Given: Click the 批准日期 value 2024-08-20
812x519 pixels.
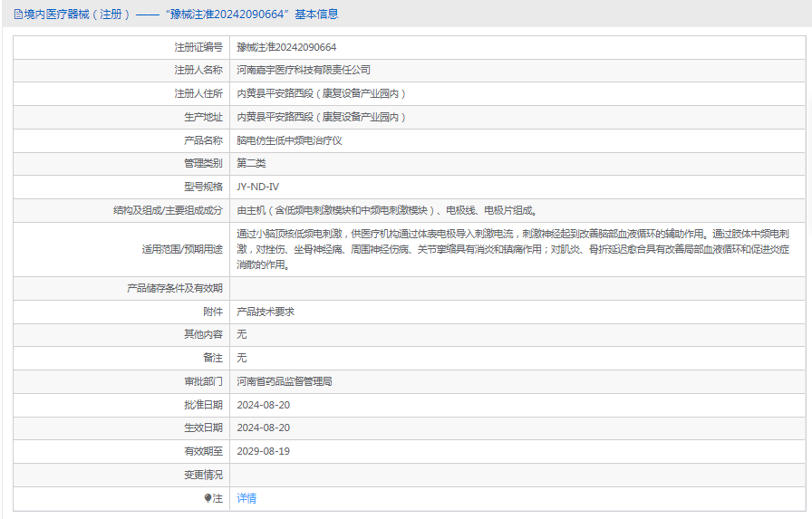Looking at the screenshot, I should coord(263,405).
